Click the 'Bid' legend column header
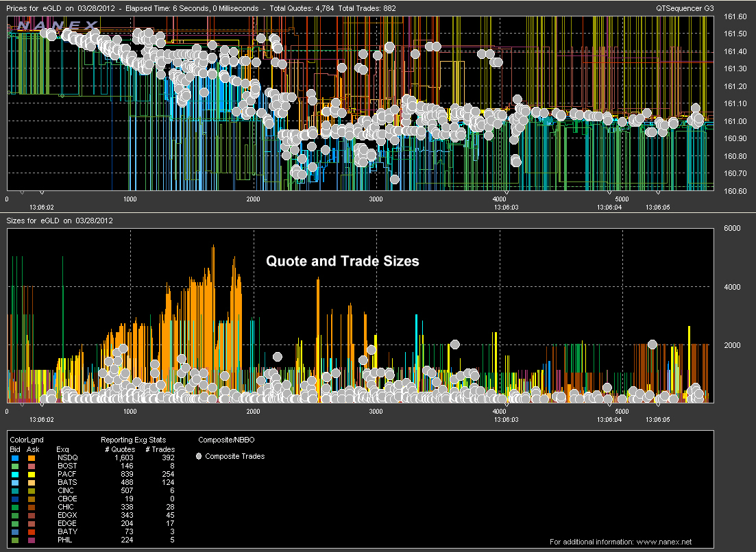The height and width of the screenshot is (552, 756). click(x=15, y=449)
